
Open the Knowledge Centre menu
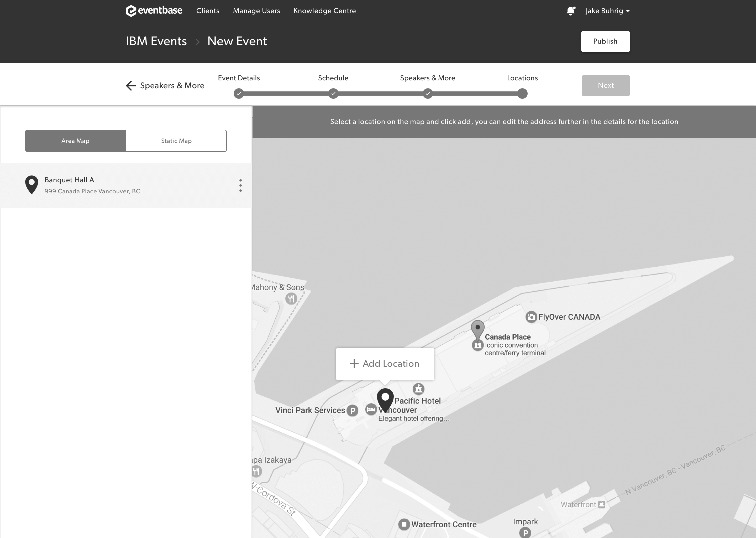pos(324,11)
